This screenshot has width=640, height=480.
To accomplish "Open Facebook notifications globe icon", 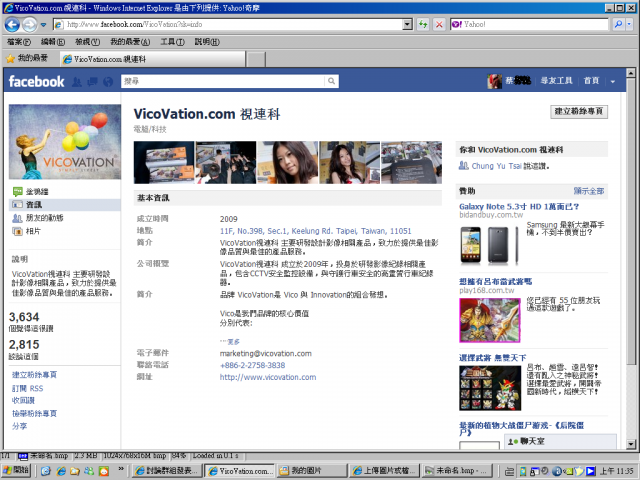I will tap(108, 82).
